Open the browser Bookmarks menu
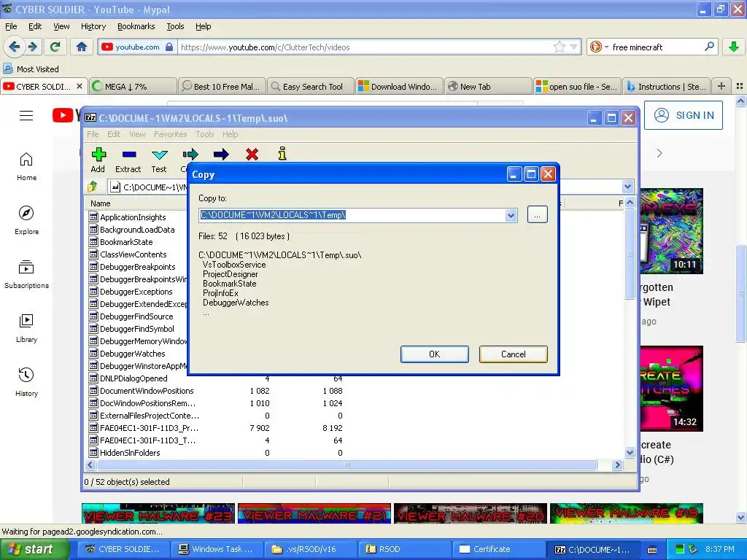The image size is (747, 560). pyautogui.click(x=136, y=26)
